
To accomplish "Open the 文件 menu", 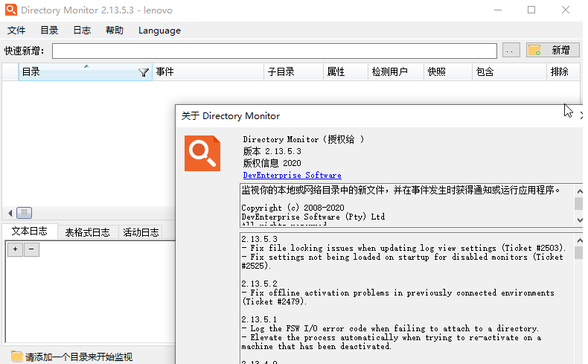I will pos(16,31).
